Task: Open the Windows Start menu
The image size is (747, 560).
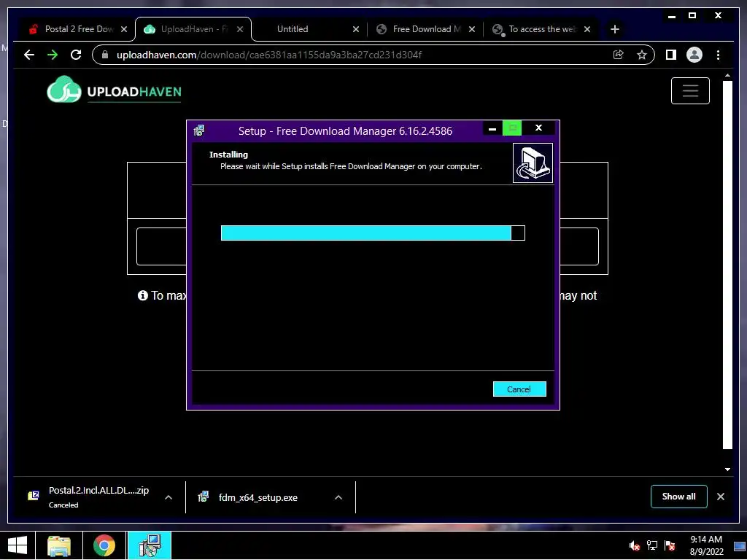Action: [x=18, y=545]
